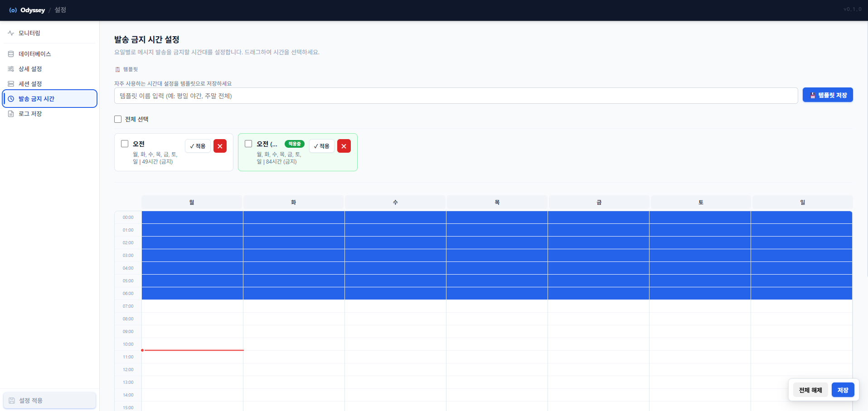Go to 세션 설정 page
Screen dimensions: 868x411
tap(50, 84)
